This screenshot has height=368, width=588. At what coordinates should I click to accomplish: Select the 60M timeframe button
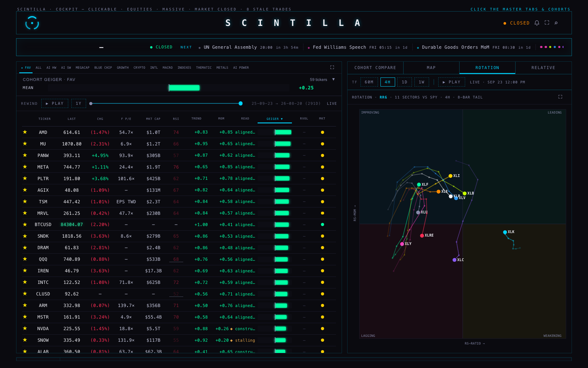point(369,82)
